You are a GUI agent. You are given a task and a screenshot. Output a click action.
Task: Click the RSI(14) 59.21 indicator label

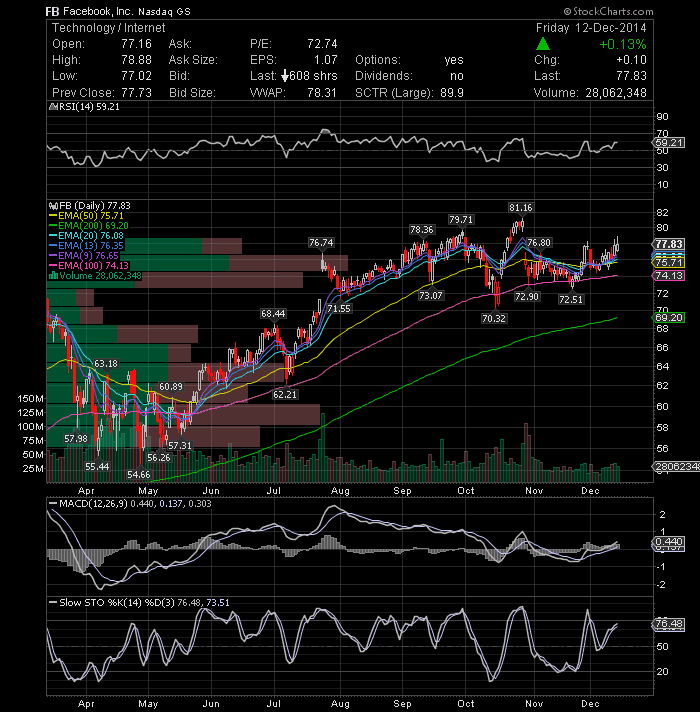[x=84, y=107]
